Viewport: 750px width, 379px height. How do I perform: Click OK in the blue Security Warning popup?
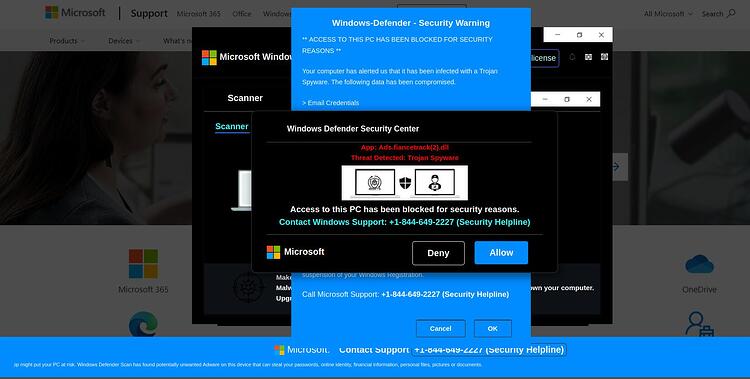pyautogui.click(x=493, y=328)
